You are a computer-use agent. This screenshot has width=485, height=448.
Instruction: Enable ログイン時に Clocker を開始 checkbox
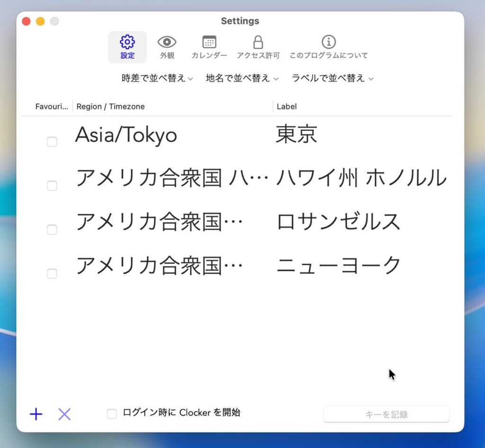coord(112,414)
